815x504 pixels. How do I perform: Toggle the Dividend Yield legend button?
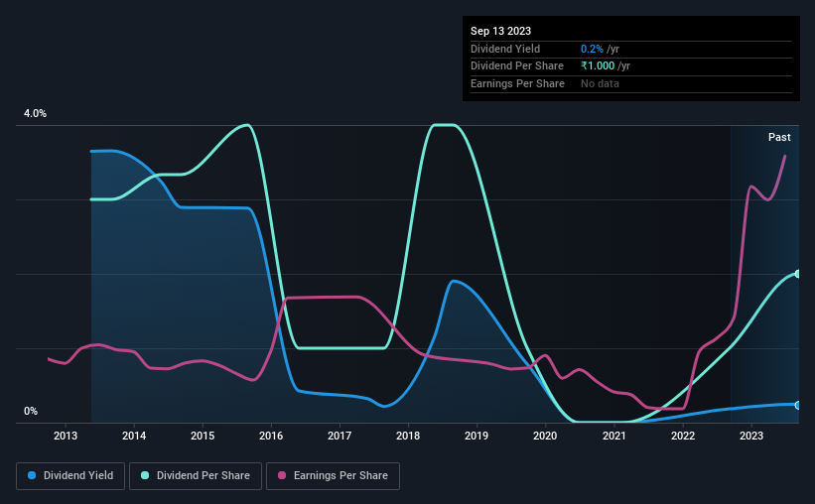(70, 476)
